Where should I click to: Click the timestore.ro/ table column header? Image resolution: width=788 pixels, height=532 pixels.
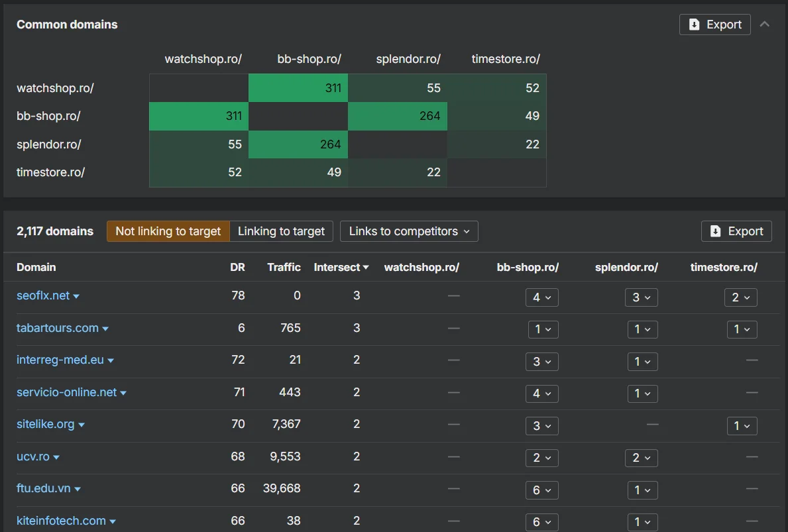point(724,267)
